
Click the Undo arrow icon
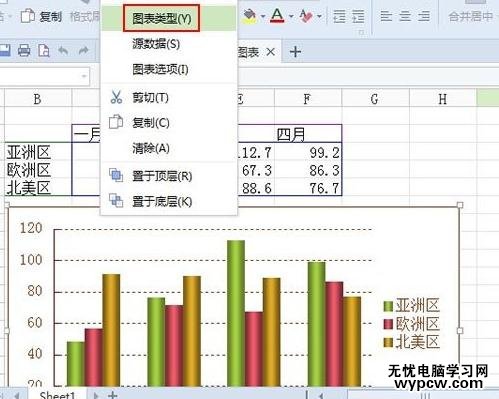[x=63, y=51]
